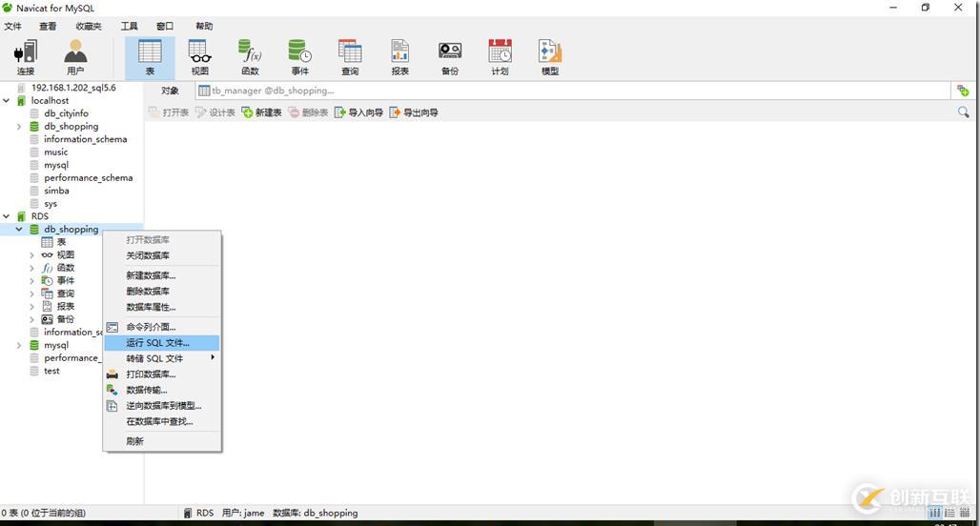Open the 工具 (Tools) menu
This screenshot has height=526, width=980.
[x=130, y=27]
